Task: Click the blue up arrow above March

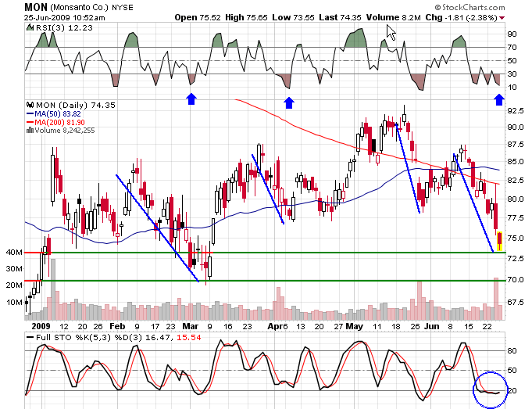Action: [x=191, y=99]
